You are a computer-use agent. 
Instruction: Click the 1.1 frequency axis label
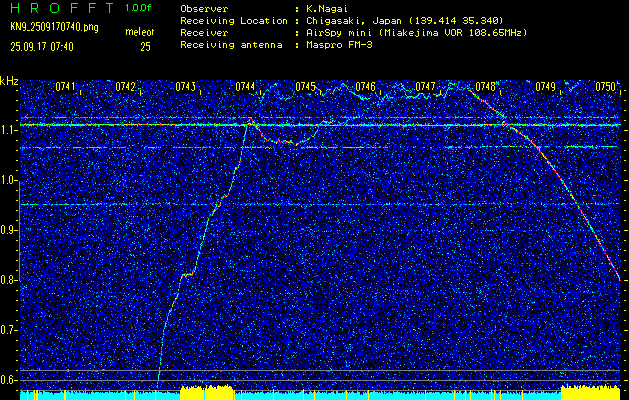(8, 131)
